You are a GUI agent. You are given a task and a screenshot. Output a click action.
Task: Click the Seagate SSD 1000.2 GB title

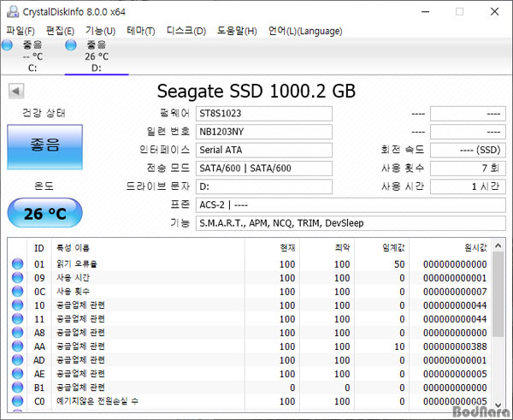(x=256, y=92)
